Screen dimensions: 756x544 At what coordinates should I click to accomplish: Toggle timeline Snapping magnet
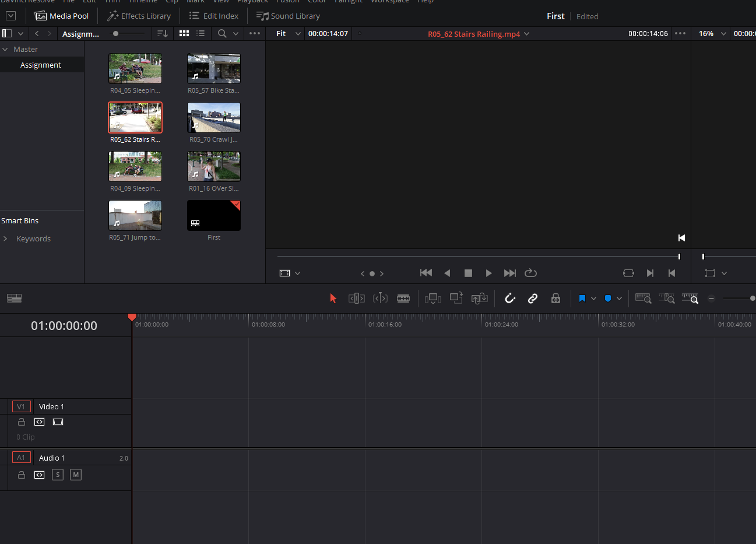510,299
